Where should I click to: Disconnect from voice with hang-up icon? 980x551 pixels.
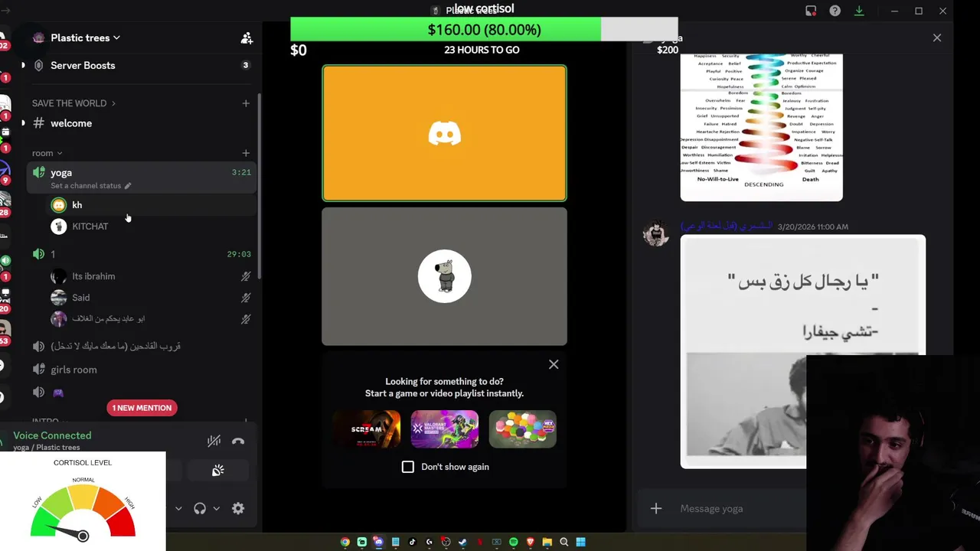click(x=238, y=441)
